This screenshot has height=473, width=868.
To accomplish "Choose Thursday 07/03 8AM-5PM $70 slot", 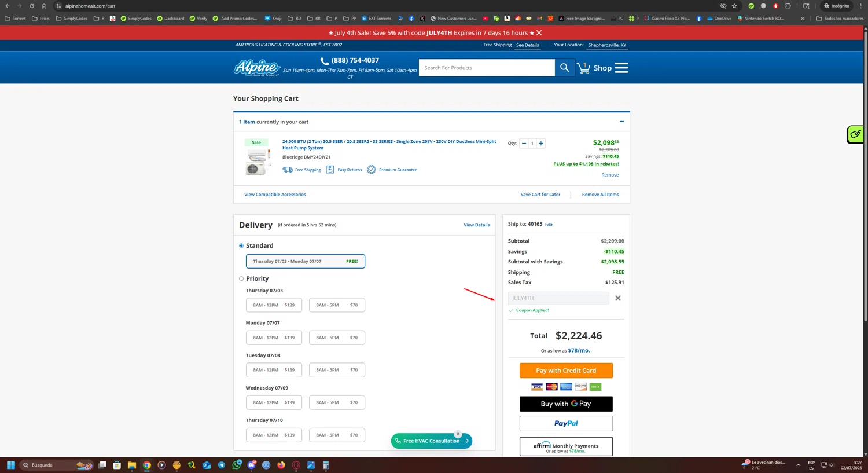I will [337, 305].
